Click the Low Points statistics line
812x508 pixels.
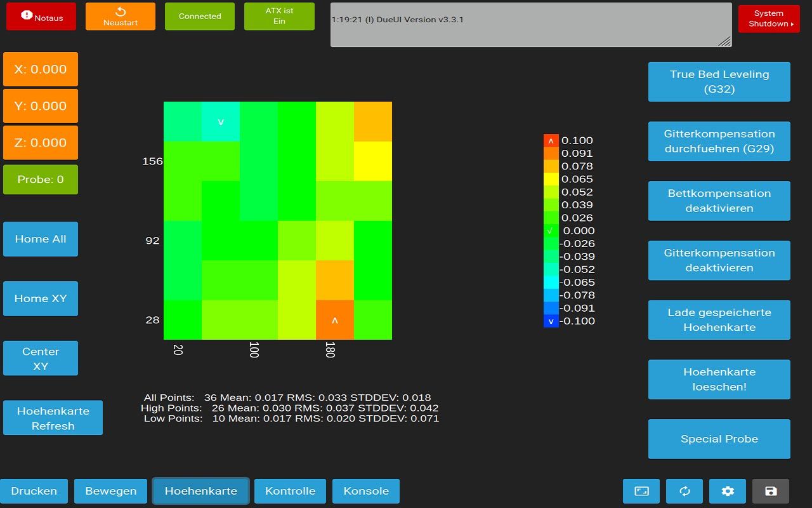click(291, 418)
